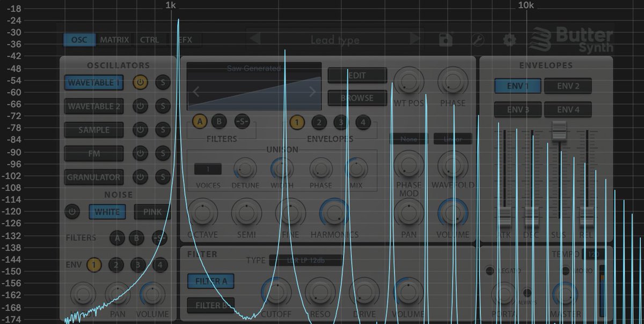
Task: Open the settings gear icon
Action: click(x=509, y=40)
